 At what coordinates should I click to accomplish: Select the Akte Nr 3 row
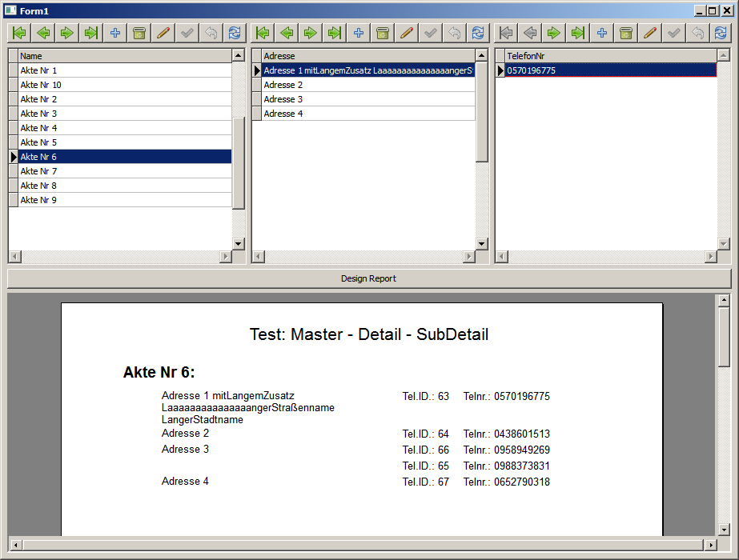[124, 114]
